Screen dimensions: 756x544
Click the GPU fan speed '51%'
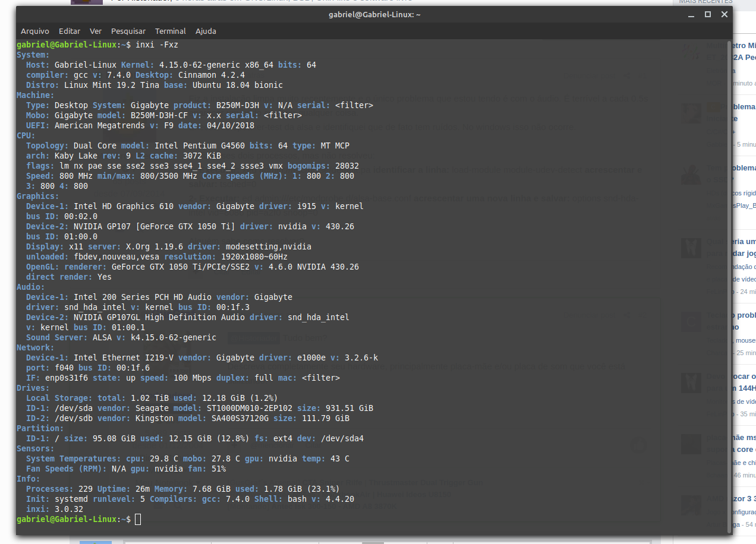(x=219, y=469)
